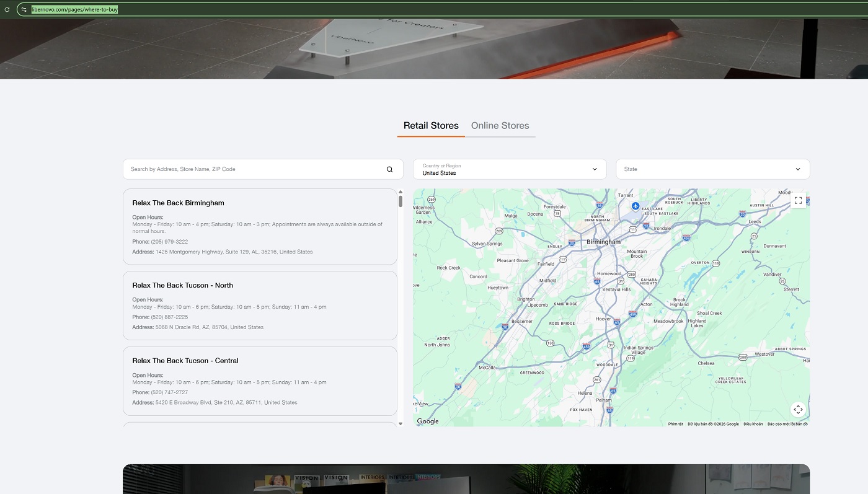
Task: Select the libernovo.com address bar URL
Action: [74, 9]
